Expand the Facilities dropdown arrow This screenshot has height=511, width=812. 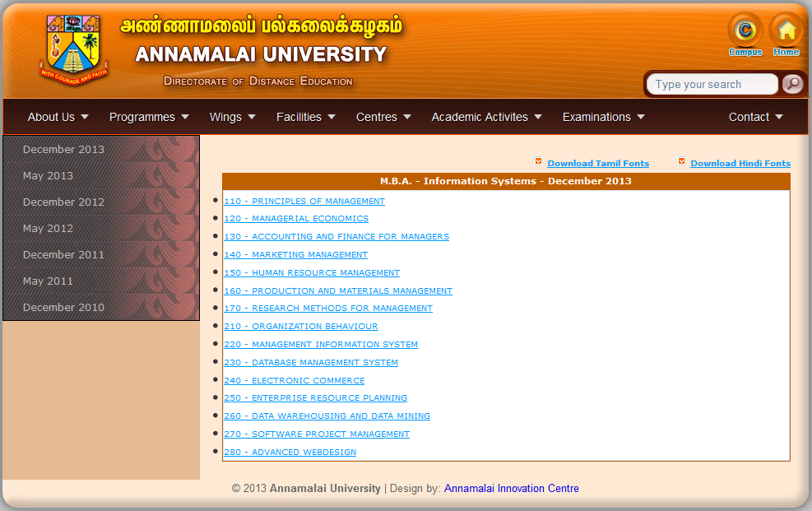tap(332, 117)
